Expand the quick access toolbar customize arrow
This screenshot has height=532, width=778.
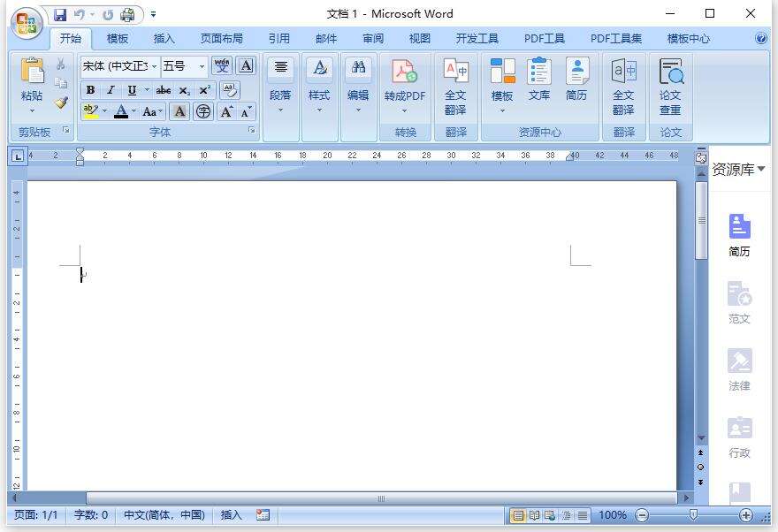point(153,15)
